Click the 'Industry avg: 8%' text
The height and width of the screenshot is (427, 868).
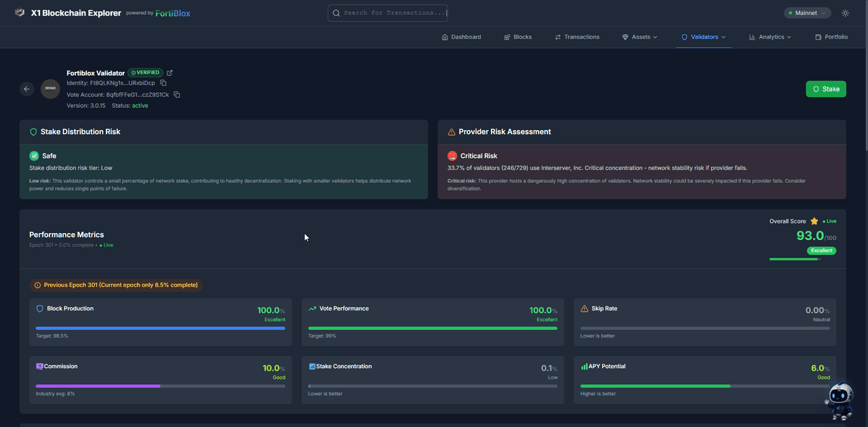pos(56,394)
